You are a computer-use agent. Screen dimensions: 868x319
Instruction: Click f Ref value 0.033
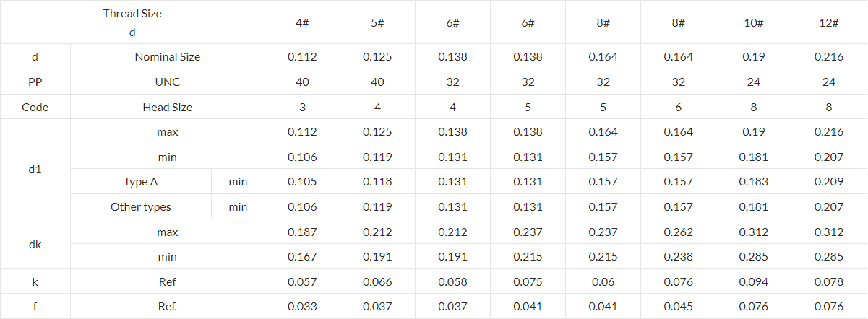(x=302, y=307)
